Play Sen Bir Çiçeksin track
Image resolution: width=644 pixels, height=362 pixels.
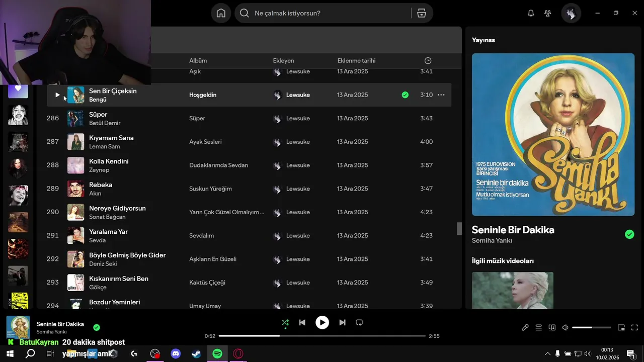57,95
